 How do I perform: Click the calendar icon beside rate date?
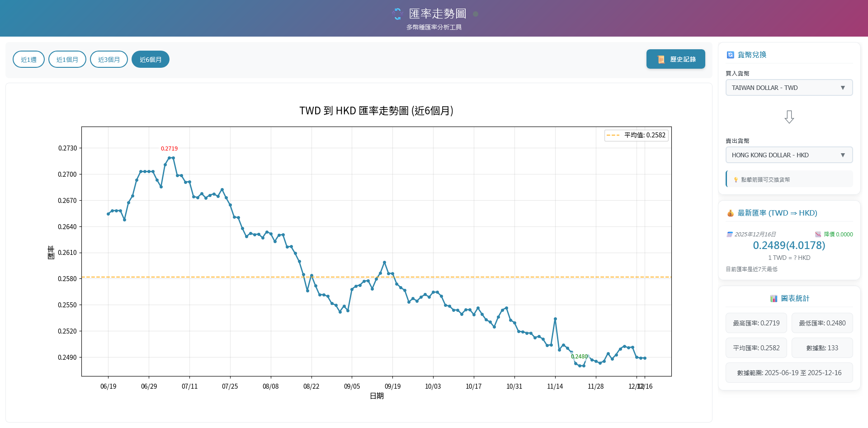(729, 235)
